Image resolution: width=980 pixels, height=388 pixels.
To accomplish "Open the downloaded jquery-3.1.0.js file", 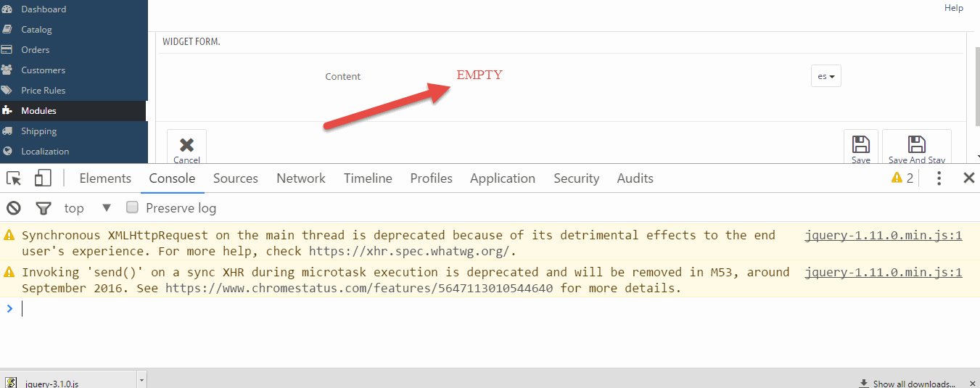I will pyautogui.click(x=68, y=381).
